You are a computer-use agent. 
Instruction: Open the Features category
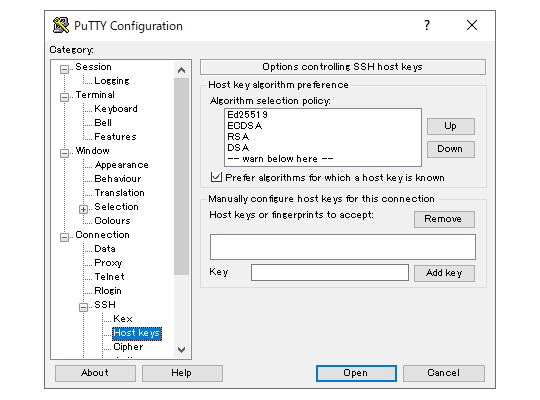click(115, 137)
